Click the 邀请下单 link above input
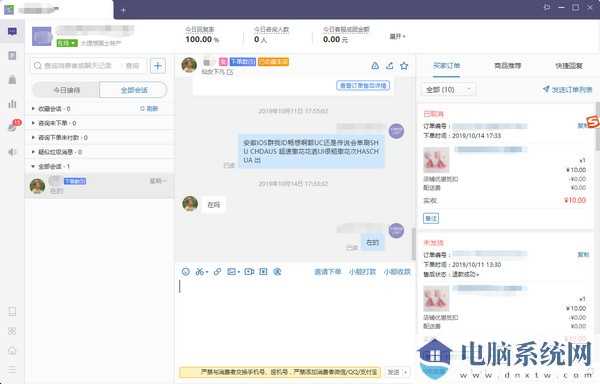Image resolution: width=600 pixels, height=384 pixels. click(327, 272)
